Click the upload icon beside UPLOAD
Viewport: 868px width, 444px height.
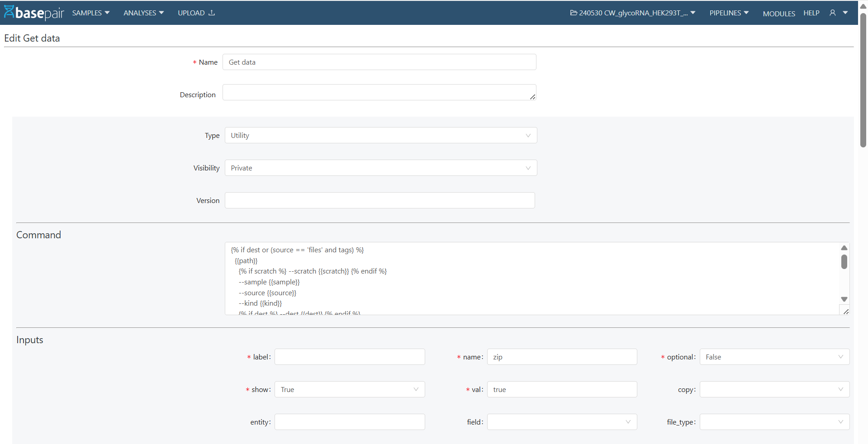211,13
